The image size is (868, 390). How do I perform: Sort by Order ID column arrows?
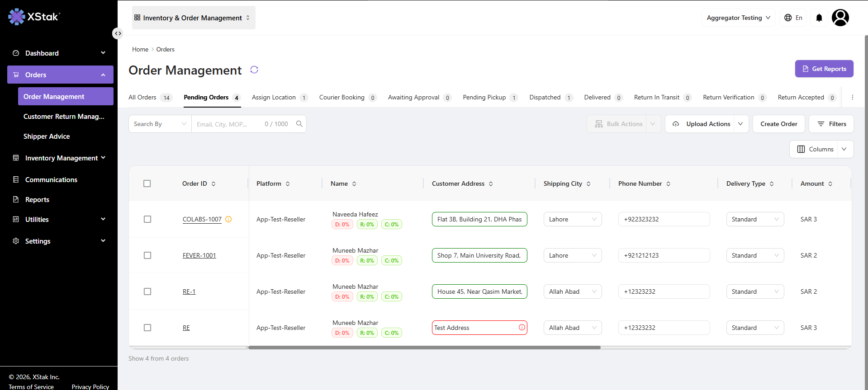pyautogui.click(x=213, y=184)
